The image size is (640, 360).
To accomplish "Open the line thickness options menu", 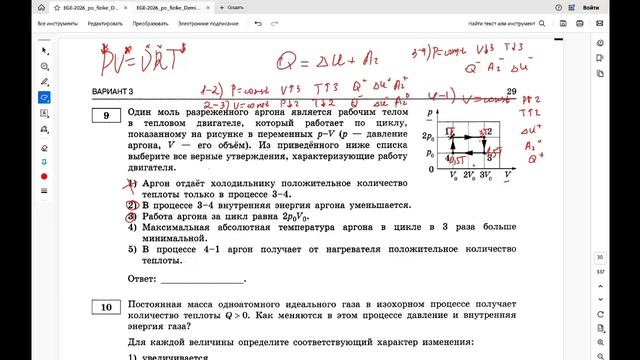I will [x=44, y=191].
